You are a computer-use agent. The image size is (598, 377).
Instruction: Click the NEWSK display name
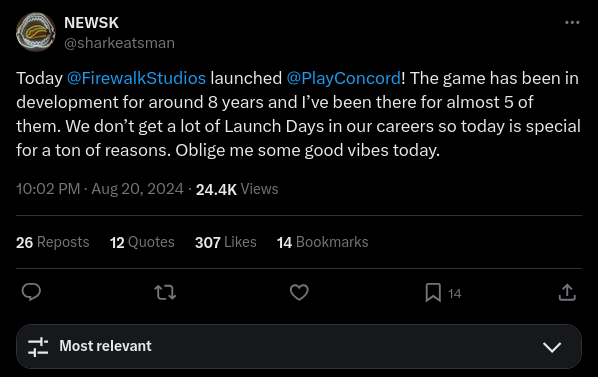[x=92, y=23]
